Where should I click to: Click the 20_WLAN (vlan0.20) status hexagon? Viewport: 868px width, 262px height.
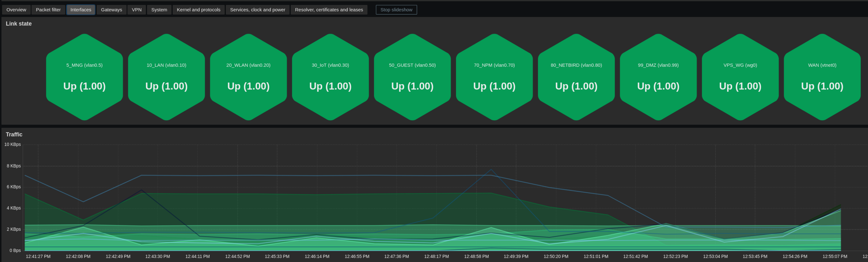[248, 77]
